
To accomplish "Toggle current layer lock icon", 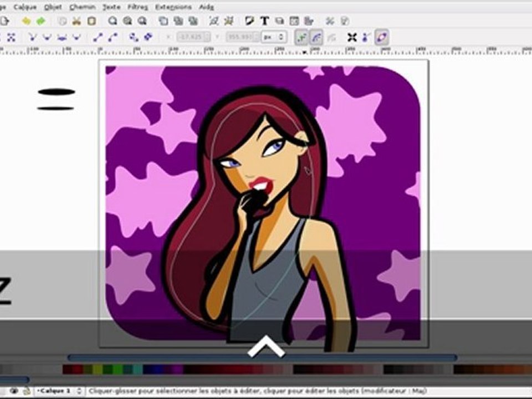I will 27,391.
